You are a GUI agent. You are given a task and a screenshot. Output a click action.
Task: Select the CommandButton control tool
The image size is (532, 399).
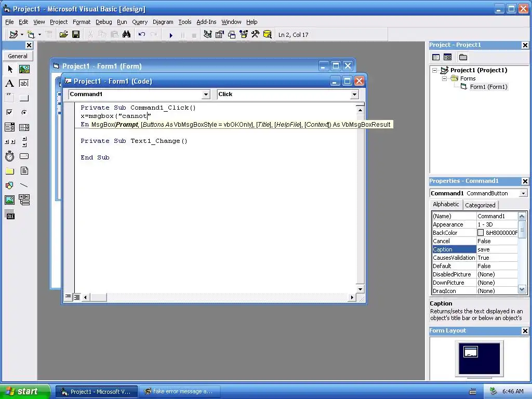click(24, 98)
